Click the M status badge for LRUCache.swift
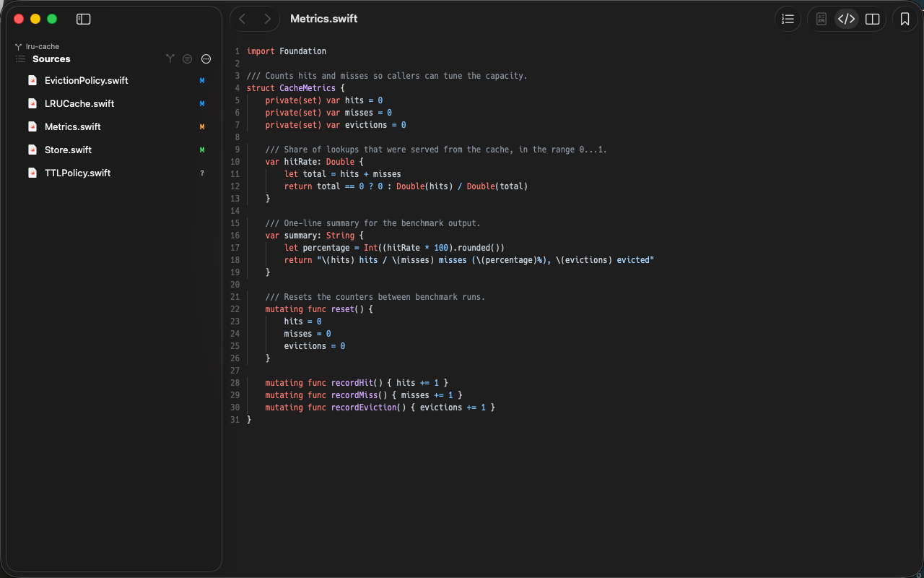 (202, 103)
